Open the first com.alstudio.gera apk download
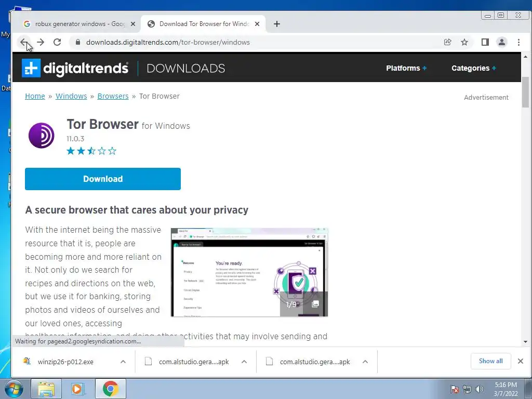Viewport: 532px width, 399px height. click(x=194, y=362)
